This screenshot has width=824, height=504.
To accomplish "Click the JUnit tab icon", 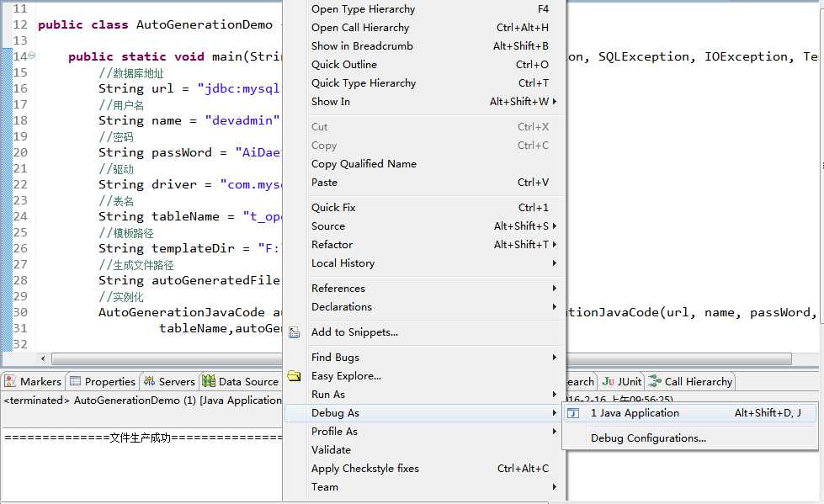I will click(x=608, y=381).
